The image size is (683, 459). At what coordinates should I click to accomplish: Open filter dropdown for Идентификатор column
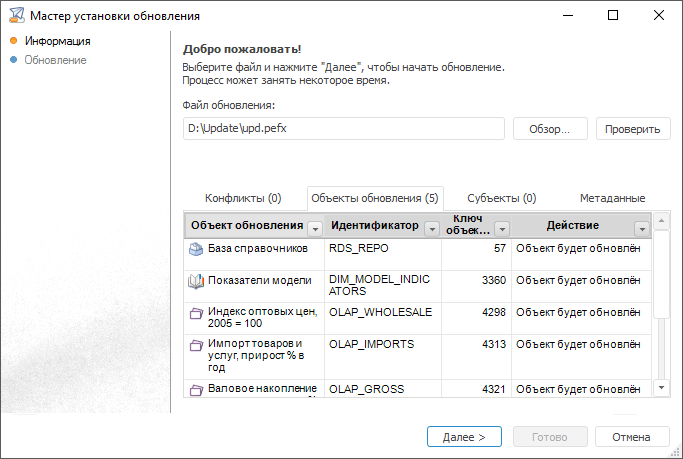[x=432, y=227]
